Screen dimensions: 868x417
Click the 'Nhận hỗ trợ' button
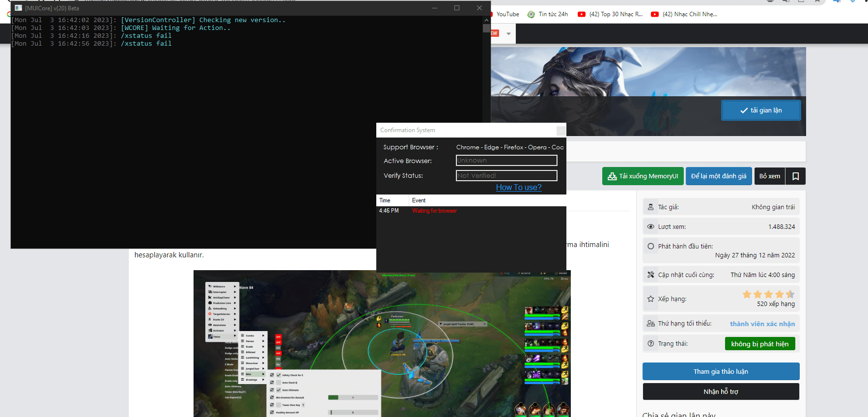pyautogui.click(x=721, y=391)
